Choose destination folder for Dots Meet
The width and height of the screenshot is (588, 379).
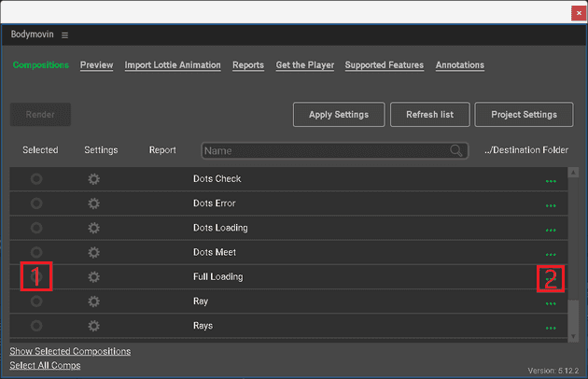tap(550, 254)
